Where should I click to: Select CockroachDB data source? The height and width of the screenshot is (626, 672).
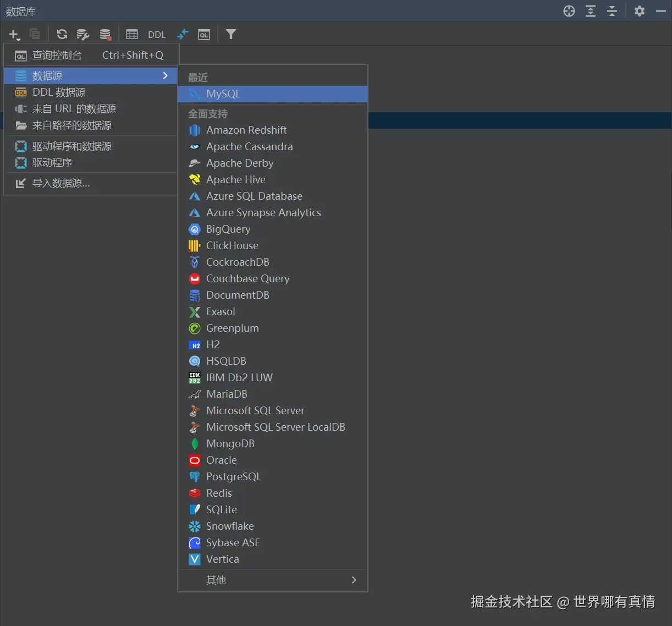[x=273, y=262]
